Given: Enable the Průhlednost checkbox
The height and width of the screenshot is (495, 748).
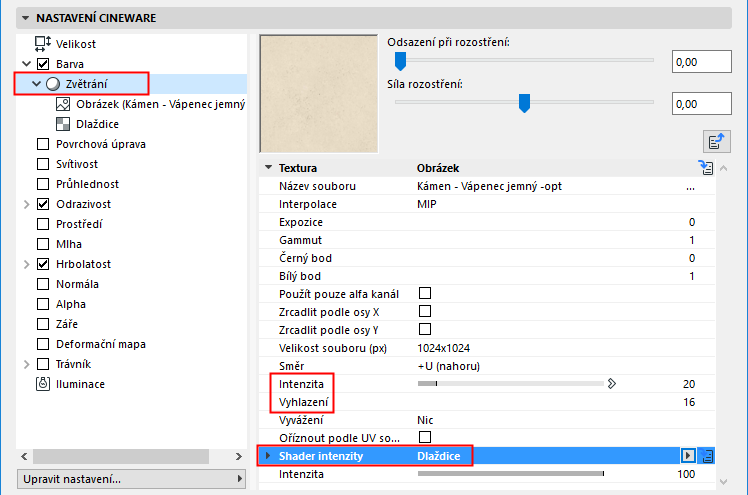Looking at the screenshot, I should 43,184.
